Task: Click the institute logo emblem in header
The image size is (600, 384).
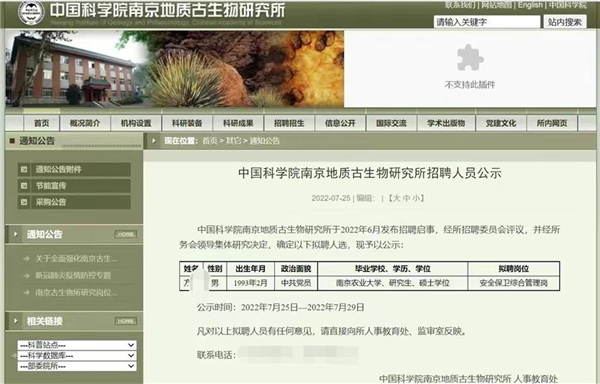Action: (31, 13)
